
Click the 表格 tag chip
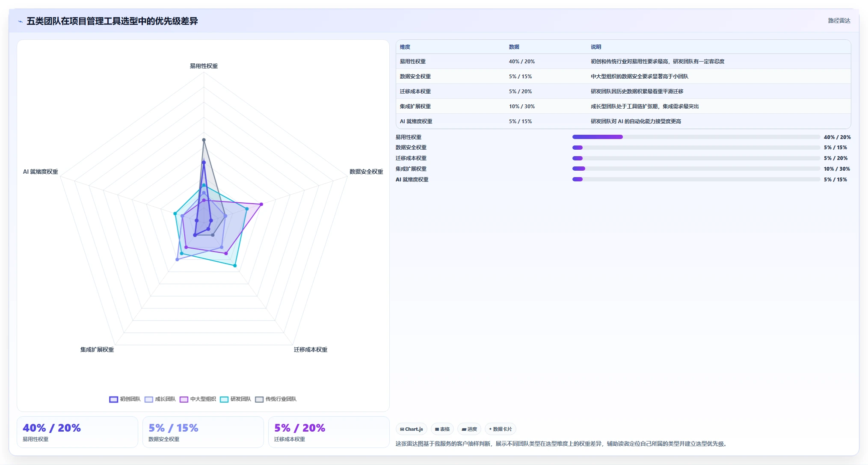tap(442, 429)
